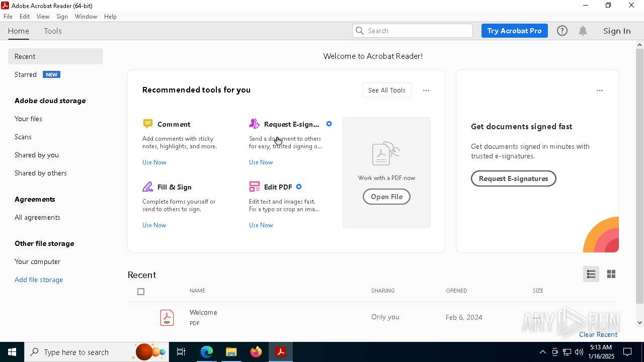This screenshot has height=362, width=644.
Task: Open the Welcome PDF file icon
Action: [x=167, y=317]
